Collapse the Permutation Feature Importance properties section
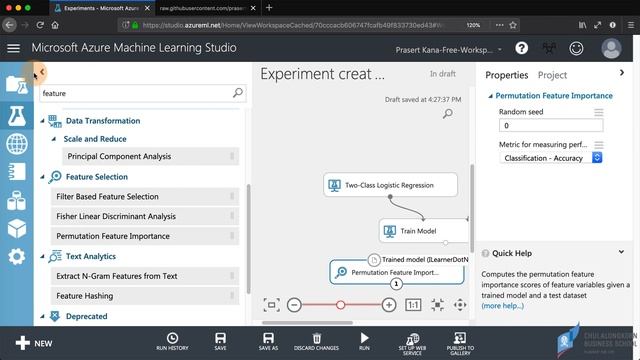This screenshot has height=360, width=640. (491, 96)
